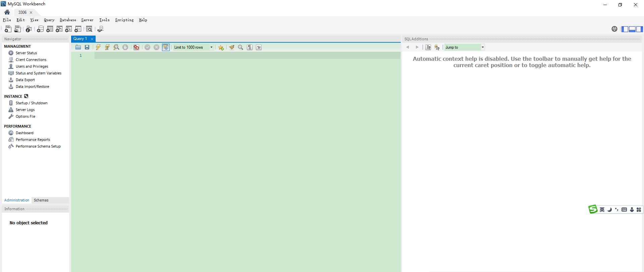Open the Database menu
Image resolution: width=644 pixels, height=272 pixels.
coord(68,20)
